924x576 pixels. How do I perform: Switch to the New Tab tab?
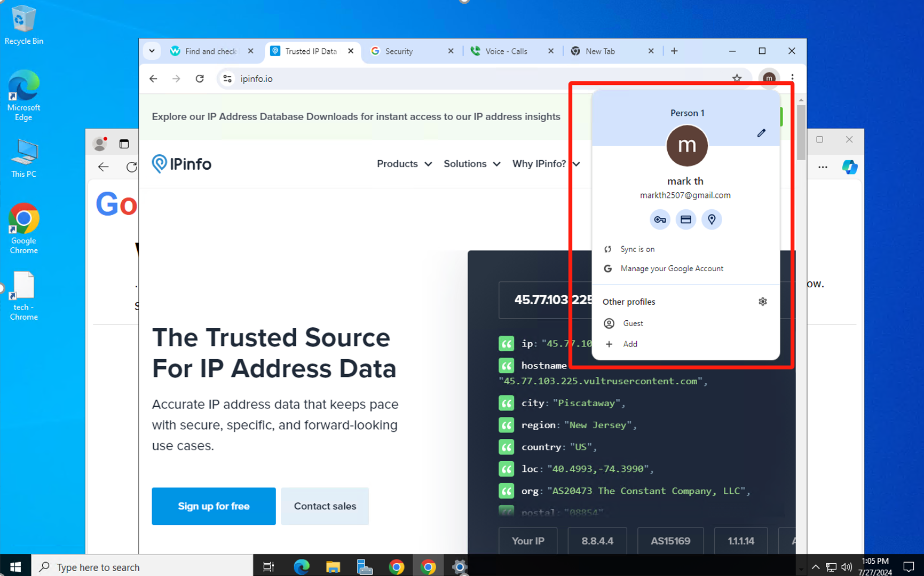[612, 51]
